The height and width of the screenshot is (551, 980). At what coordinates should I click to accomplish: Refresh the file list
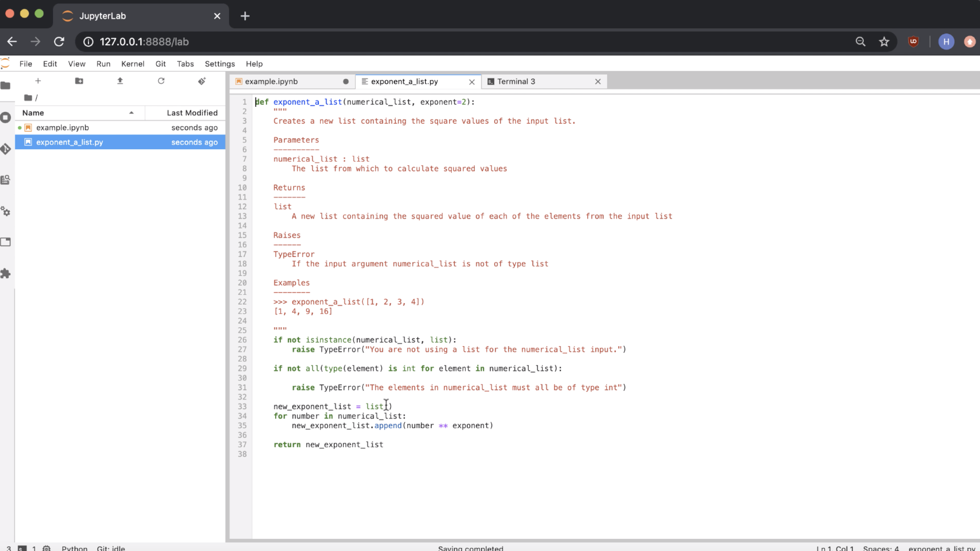(161, 81)
